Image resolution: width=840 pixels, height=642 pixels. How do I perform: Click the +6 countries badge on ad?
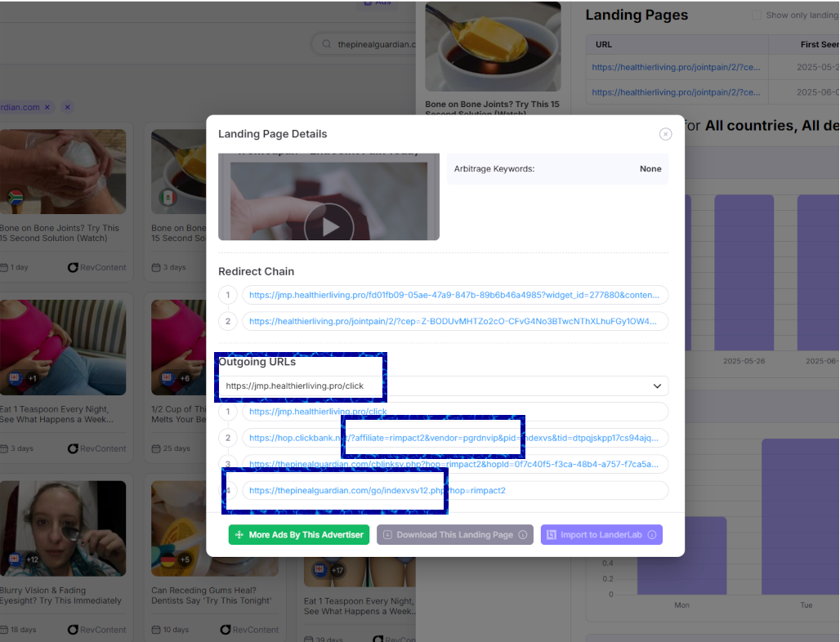point(185,378)
